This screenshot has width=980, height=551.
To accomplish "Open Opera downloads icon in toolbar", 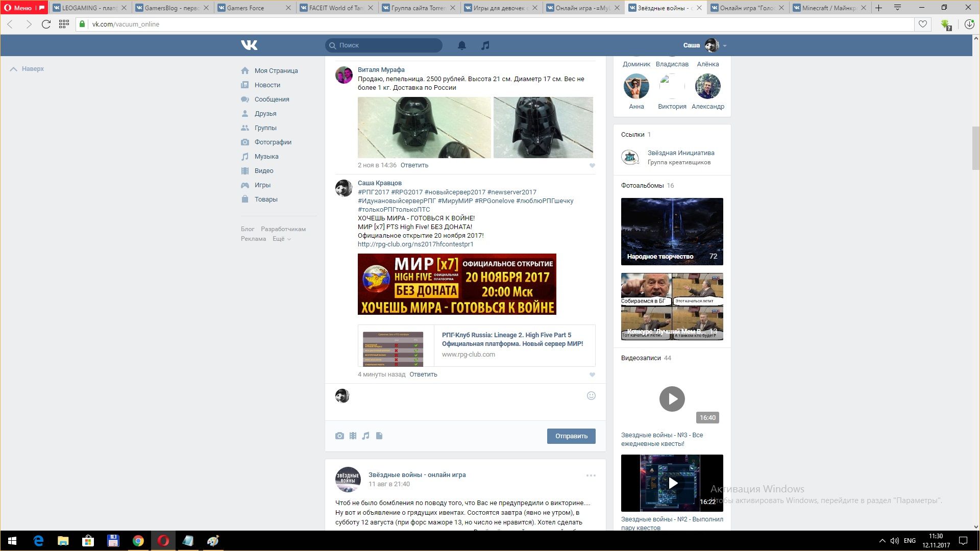I will click(x=969, y=24).
